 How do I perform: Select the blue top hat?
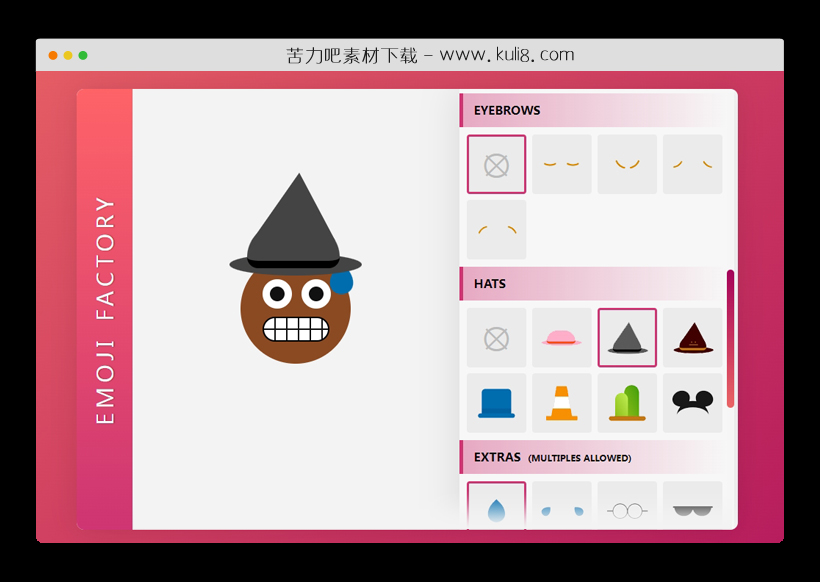coord(496,403)
